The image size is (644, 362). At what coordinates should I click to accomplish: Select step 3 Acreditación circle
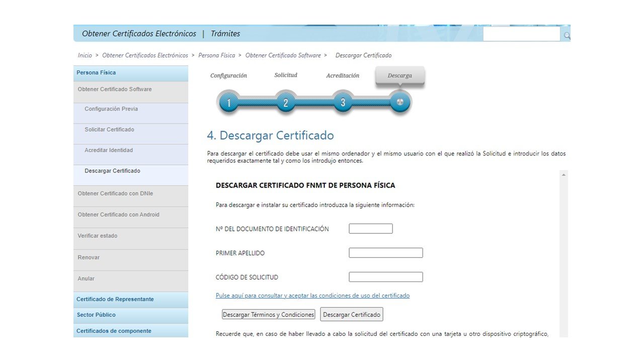coord(343,103)
